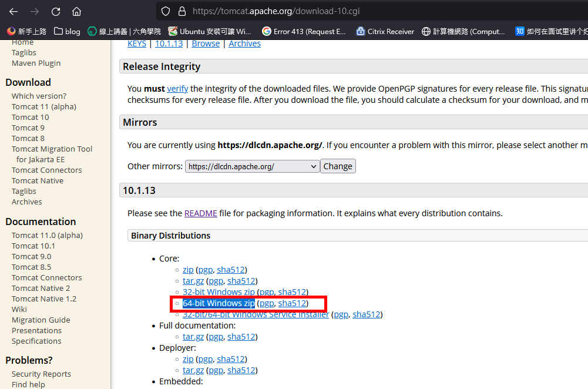Viewport: 588px width, 389px height.
Task: Open Tomcat 9.0 documentation
Action: [x=32, y=256]
